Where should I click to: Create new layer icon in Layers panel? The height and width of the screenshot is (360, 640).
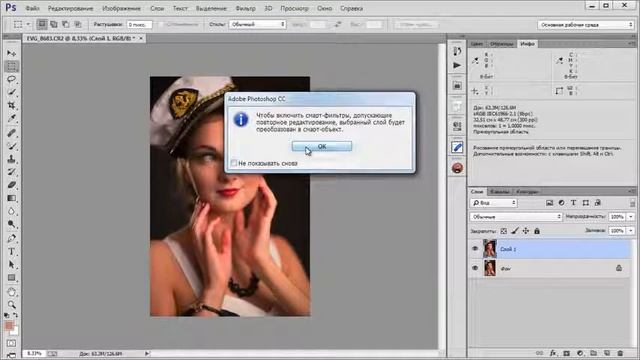[x=607, y=353]
